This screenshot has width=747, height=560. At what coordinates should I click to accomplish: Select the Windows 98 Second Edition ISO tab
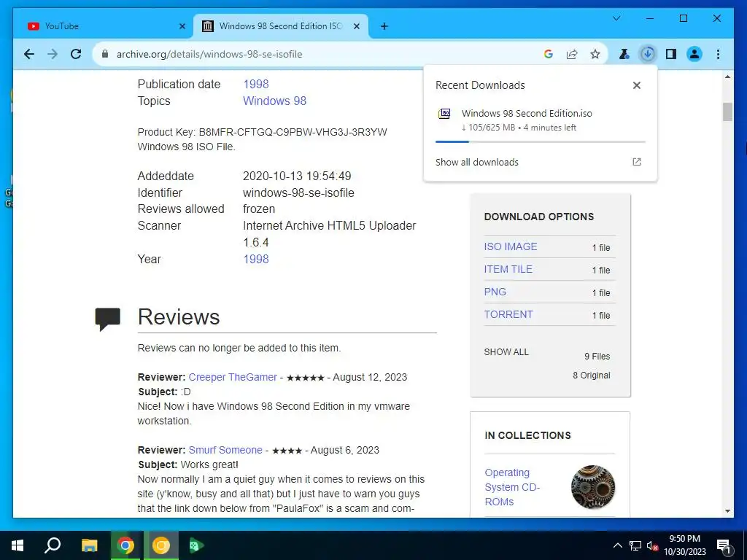pos(280,26)
